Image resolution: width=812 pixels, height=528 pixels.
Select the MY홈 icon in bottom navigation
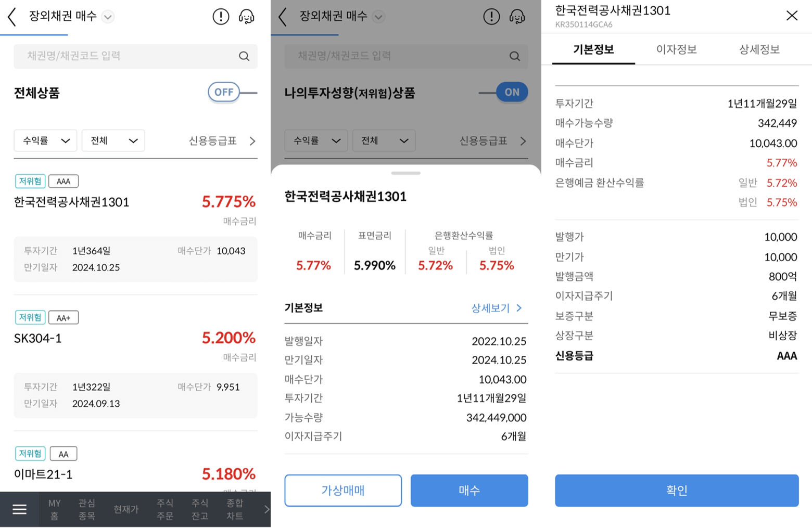click(x=54, y=509)
